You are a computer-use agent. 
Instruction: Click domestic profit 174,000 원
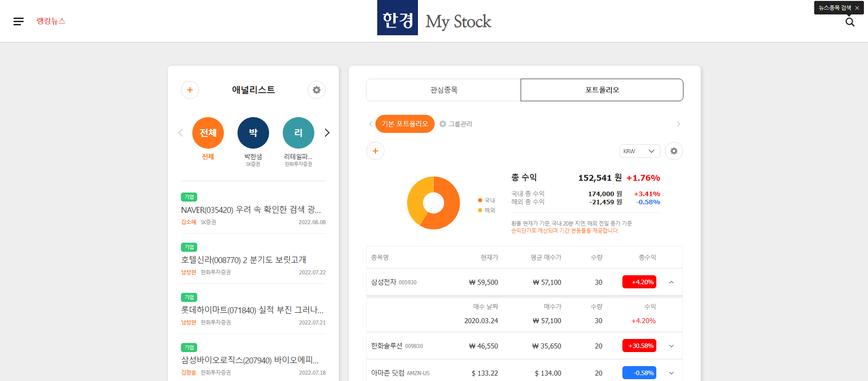(605, 194)
